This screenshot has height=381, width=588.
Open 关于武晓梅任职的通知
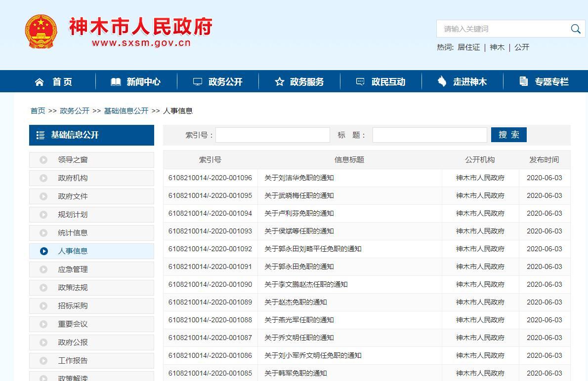click(299, 195)
